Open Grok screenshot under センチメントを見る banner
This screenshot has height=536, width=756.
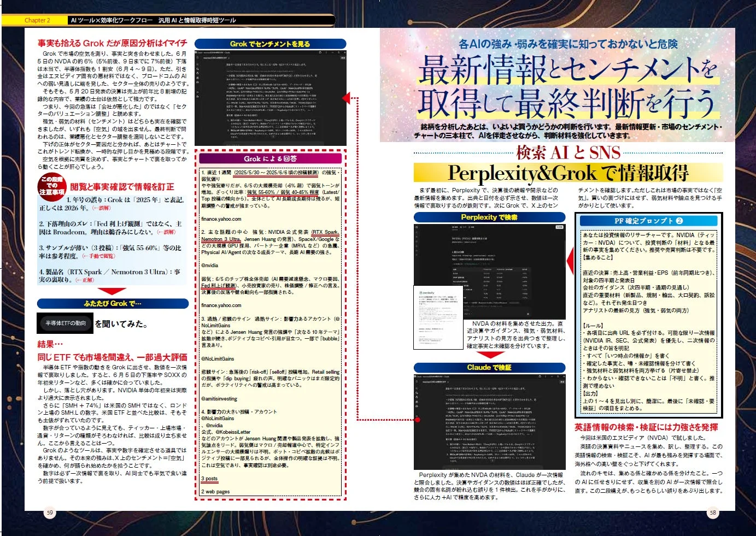(271, 98)
